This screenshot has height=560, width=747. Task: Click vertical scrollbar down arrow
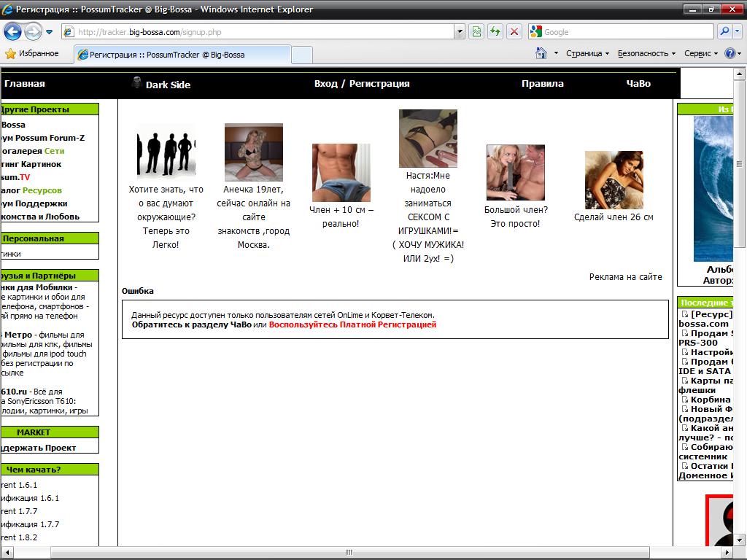click(740, 540)
